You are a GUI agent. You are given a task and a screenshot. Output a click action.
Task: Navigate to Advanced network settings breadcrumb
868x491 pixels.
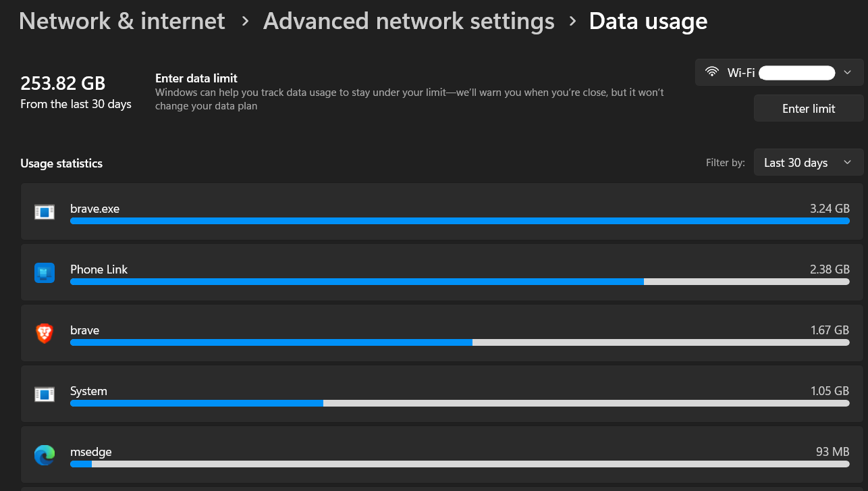pos(408,21)
